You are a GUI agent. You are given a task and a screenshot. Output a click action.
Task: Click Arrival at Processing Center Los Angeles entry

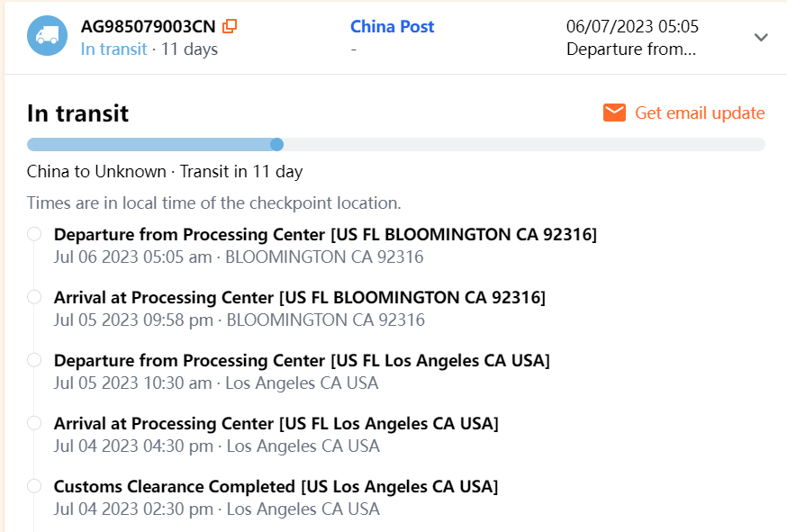pos(276,423)
